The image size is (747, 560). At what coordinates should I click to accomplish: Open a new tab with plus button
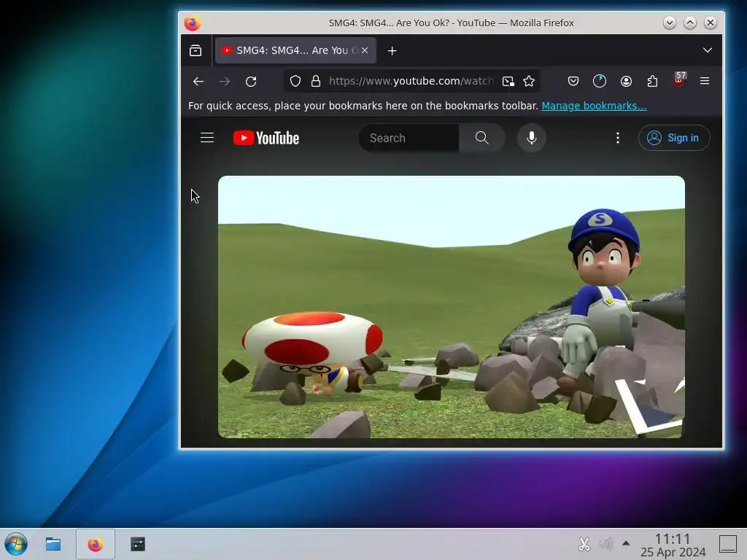392,50
